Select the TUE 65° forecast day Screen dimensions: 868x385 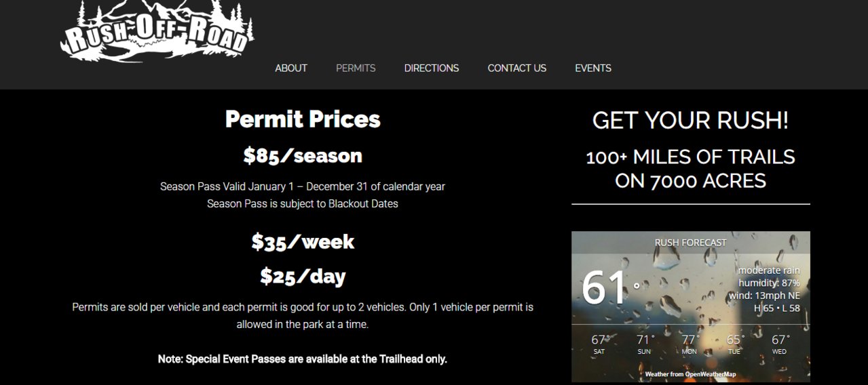click(x=735, y=344)
